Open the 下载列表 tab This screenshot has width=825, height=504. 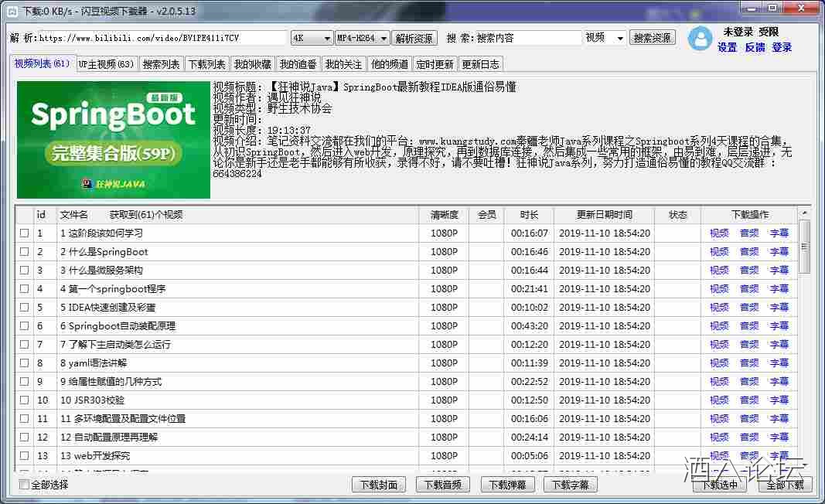tap(207, 64)
